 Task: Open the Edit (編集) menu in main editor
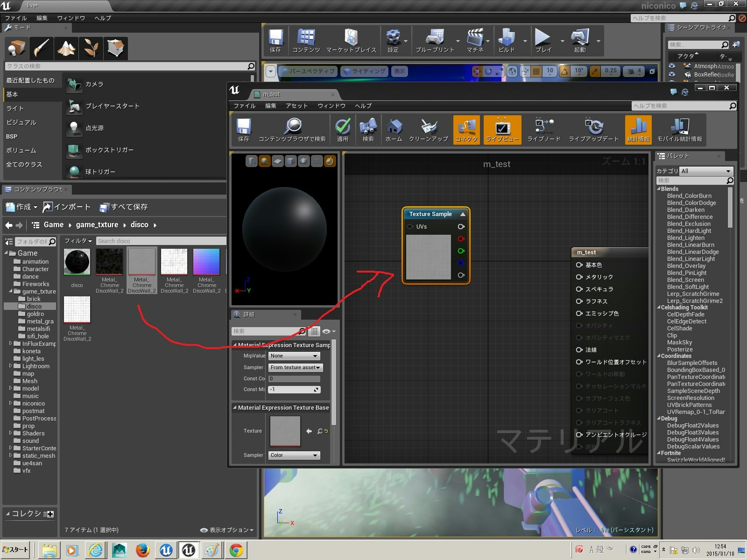pos(42,18)
